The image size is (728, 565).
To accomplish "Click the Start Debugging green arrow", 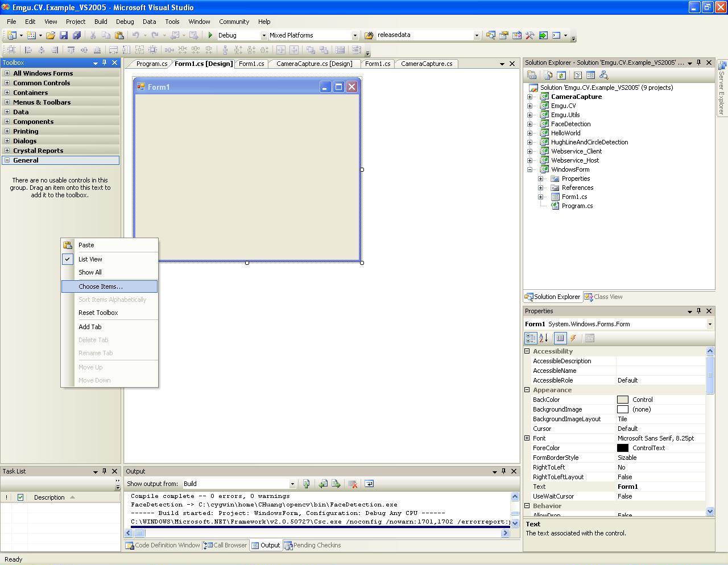I will 210,35.
